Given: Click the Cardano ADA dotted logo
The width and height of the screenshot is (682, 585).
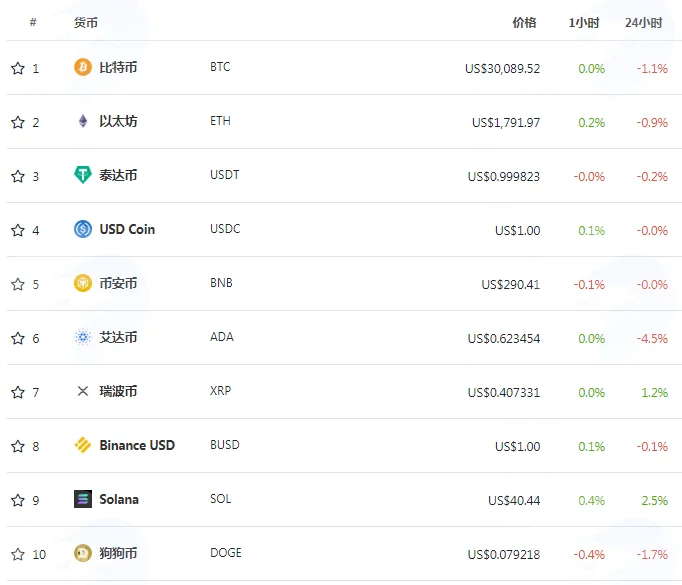Looking at the screenshot, I should tap(83, 337).
